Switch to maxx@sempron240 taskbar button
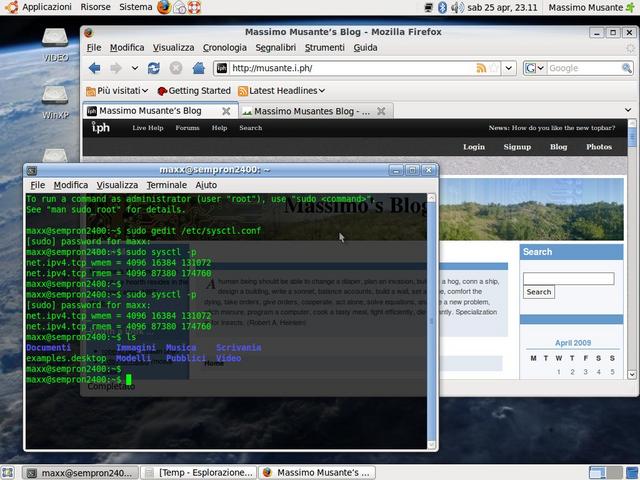This screenshot has height=480, width=640. point(80,473)
